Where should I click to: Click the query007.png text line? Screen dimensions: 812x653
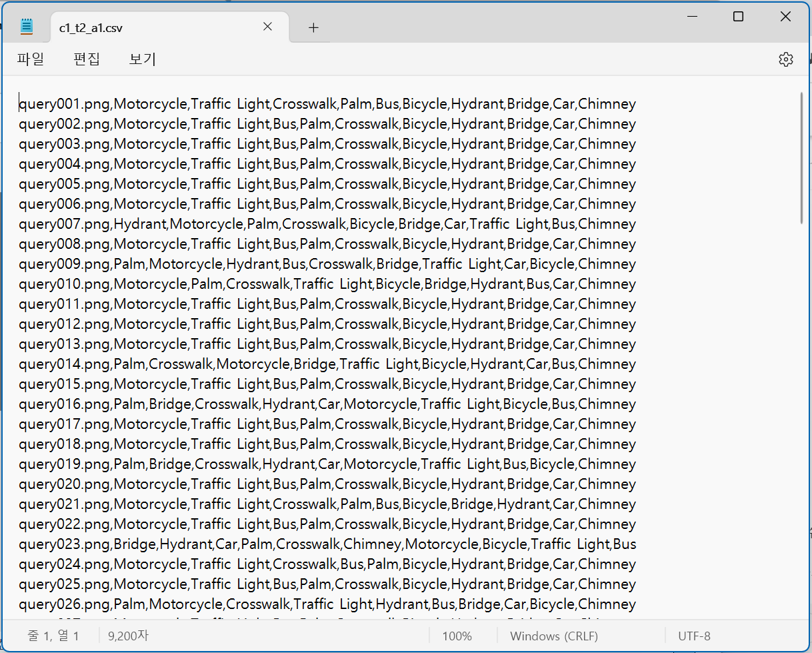click(327, 224)
